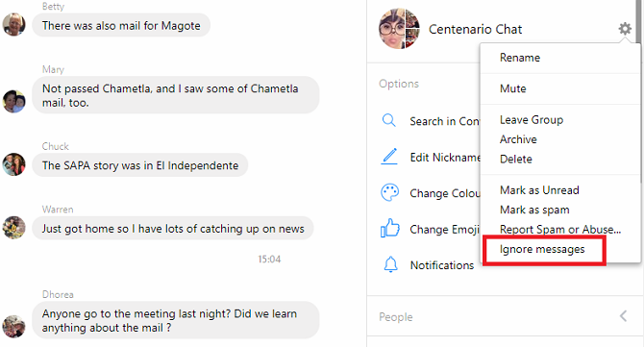
Task: Click the 15:04 timestamp
Action: 269,260
